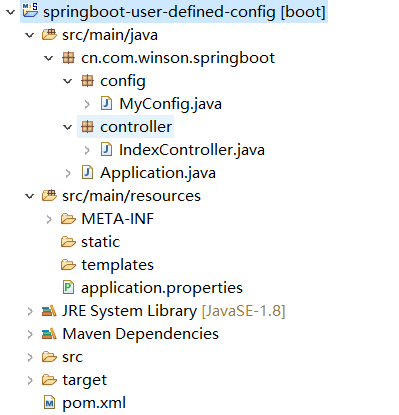Screen dimensions: 399x415
Task: Select the cn.com.winson.springboot package label
Action: click(178, 58)
